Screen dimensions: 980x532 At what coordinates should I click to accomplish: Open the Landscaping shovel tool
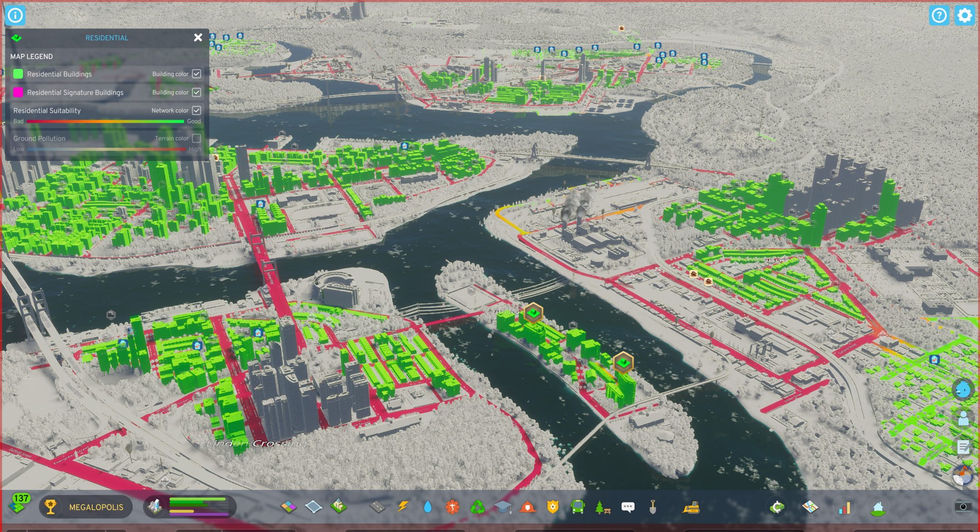pos(653,507)
